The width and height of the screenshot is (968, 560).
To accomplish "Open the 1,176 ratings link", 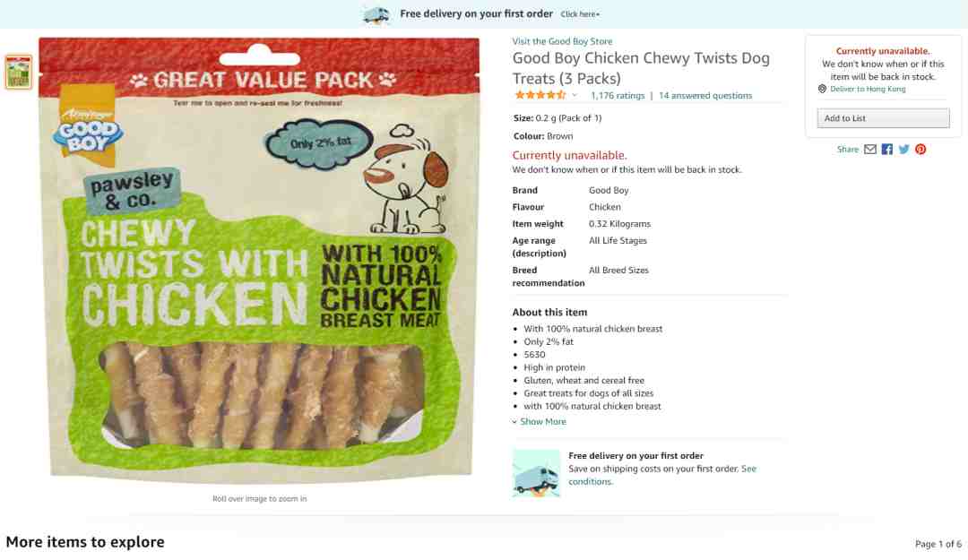I will click(x=618, y=96).
